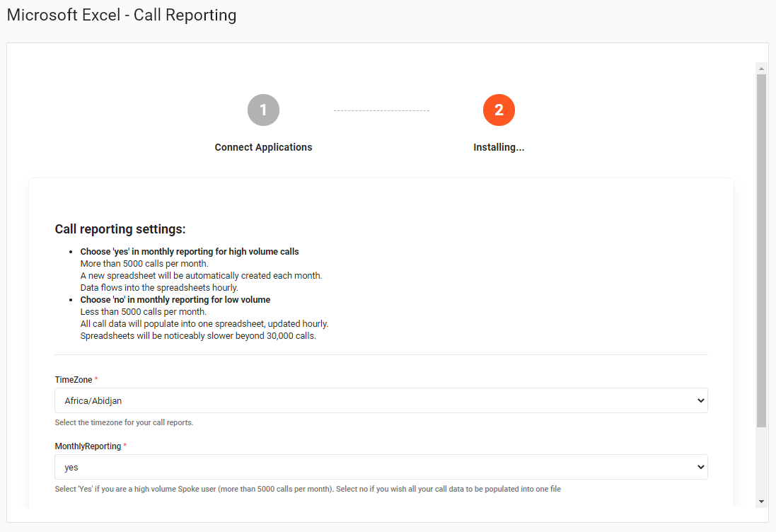
Task: Click the "Choose 'no' in monthly reporting" bullet
Action: (175, 299)
